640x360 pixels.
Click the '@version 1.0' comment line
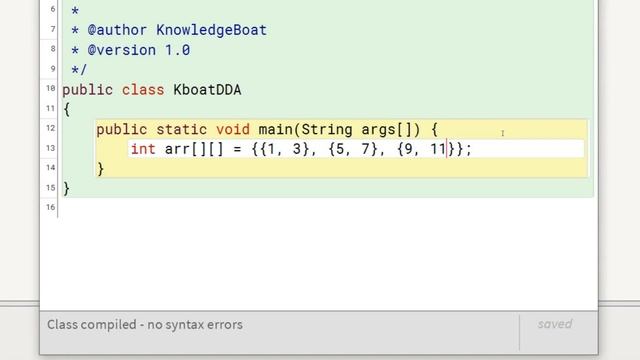coord(139,50)
